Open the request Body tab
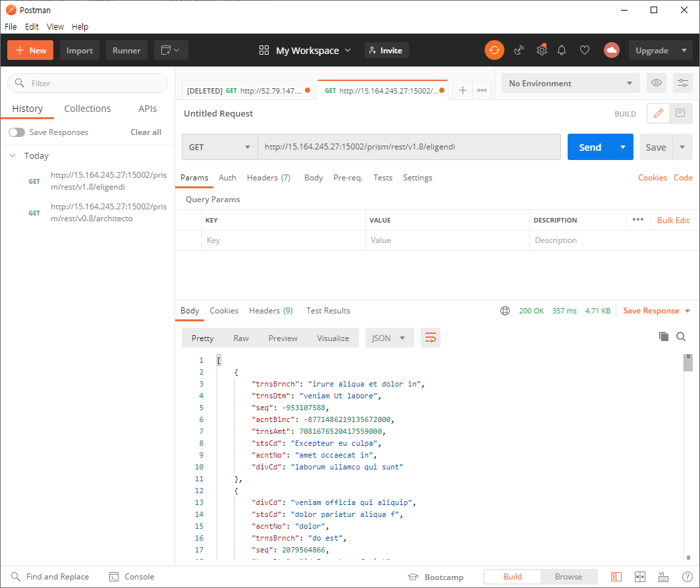 313,178
